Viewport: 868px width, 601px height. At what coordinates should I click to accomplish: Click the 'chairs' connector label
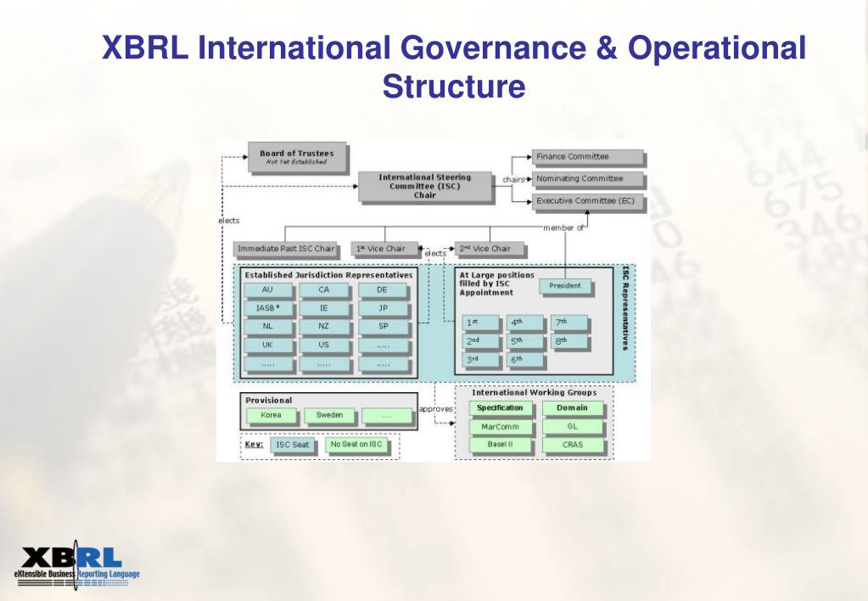click(x=513, y=179)
